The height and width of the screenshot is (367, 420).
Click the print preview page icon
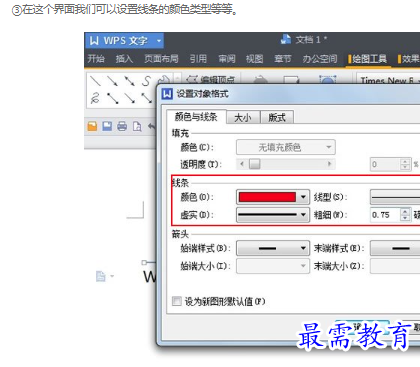tap(137, 126)
